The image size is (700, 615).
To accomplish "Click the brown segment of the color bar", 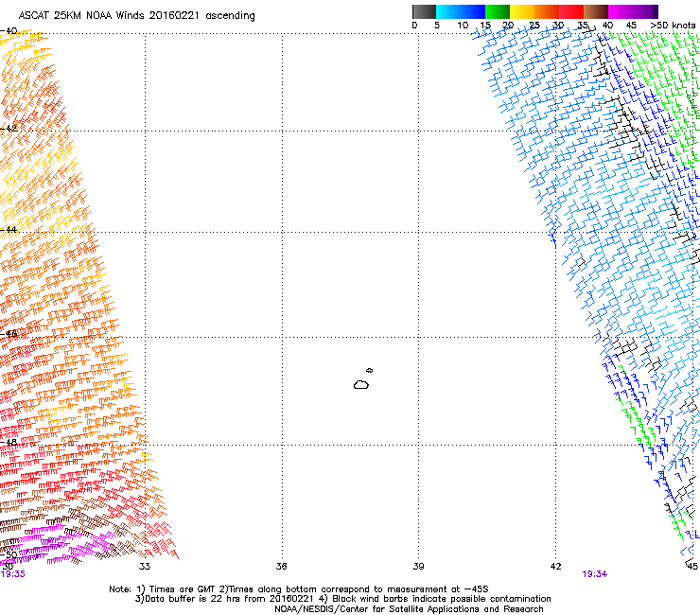I will click(596, 11).
